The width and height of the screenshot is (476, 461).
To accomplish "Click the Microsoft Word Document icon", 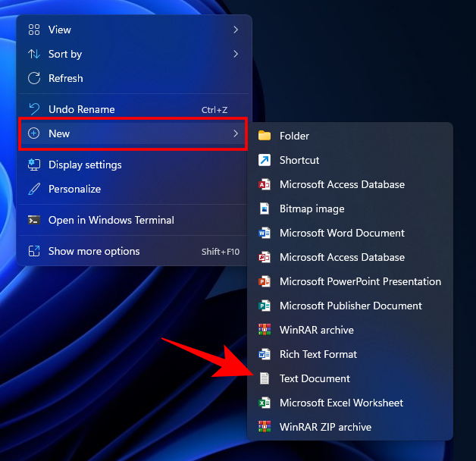I will coord(265,233).
